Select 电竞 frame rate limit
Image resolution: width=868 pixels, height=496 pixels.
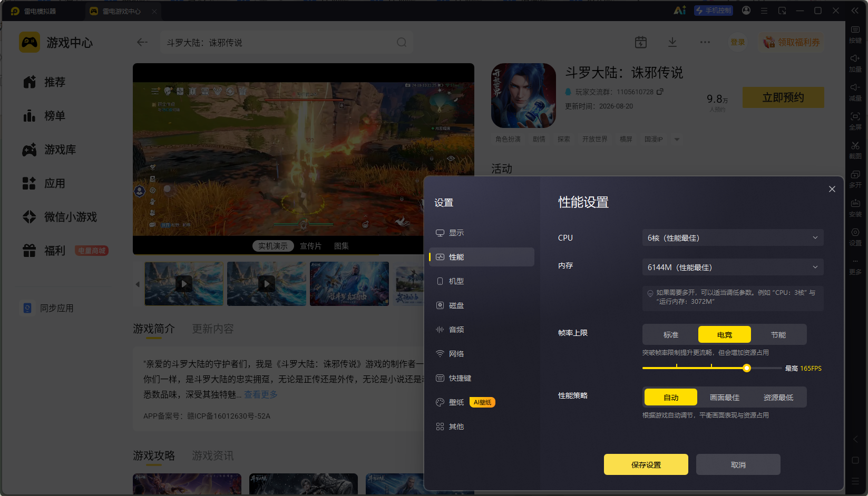725,335
